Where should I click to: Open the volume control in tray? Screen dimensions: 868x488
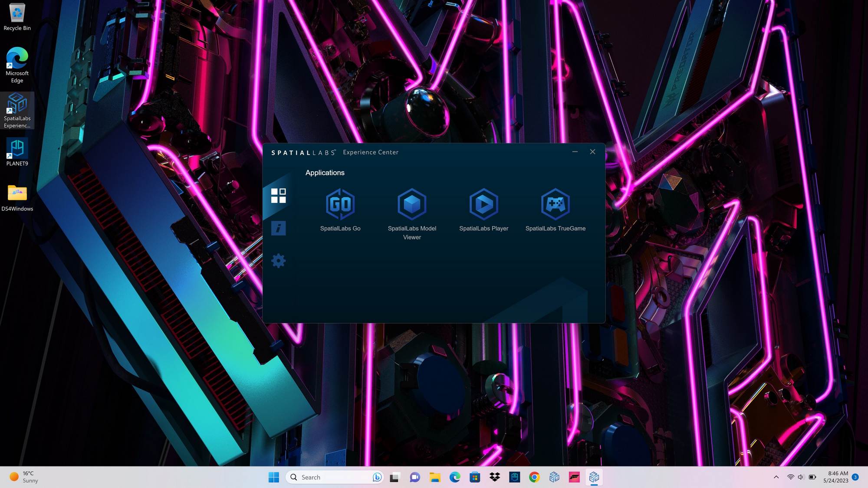pos(801,477)
